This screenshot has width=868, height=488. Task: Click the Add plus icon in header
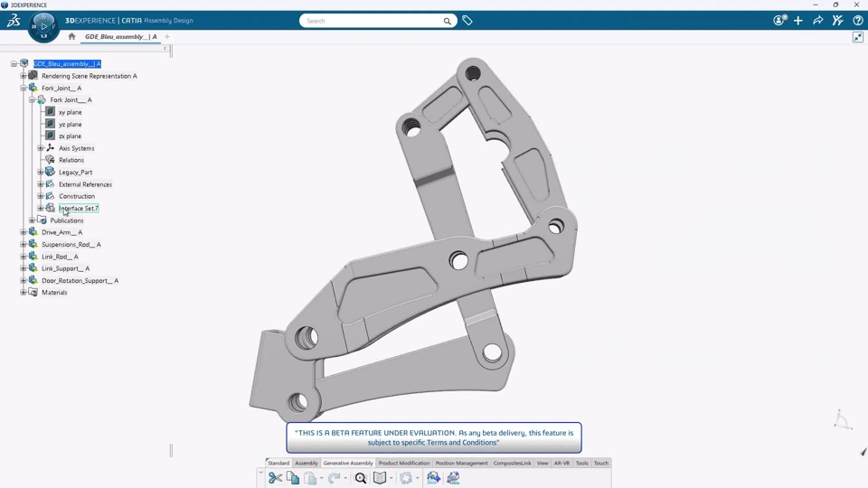798,21
